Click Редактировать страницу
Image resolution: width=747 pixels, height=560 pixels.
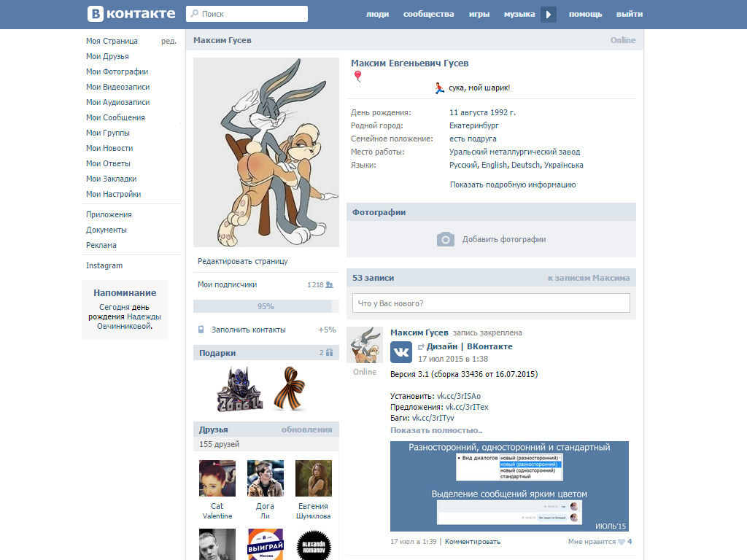pyautogui.click(x=242, y=261)
